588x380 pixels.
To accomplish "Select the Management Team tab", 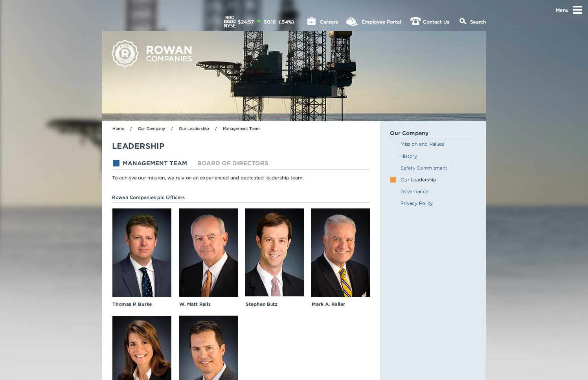I will [x=154, y=163].
